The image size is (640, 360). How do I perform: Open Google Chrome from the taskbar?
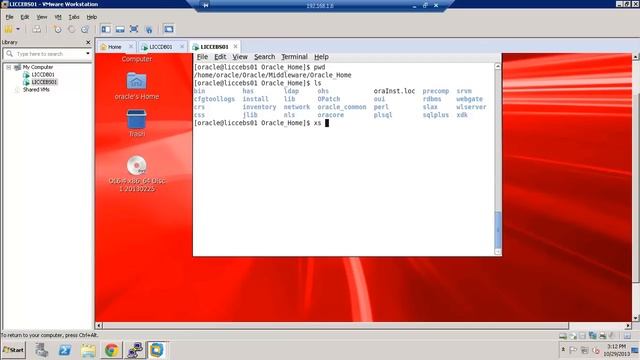point(111,350)
